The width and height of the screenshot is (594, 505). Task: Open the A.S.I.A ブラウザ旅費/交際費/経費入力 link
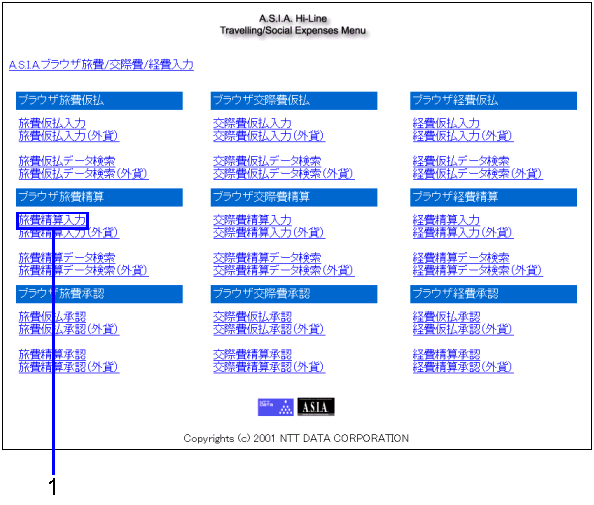pos(101,65)
